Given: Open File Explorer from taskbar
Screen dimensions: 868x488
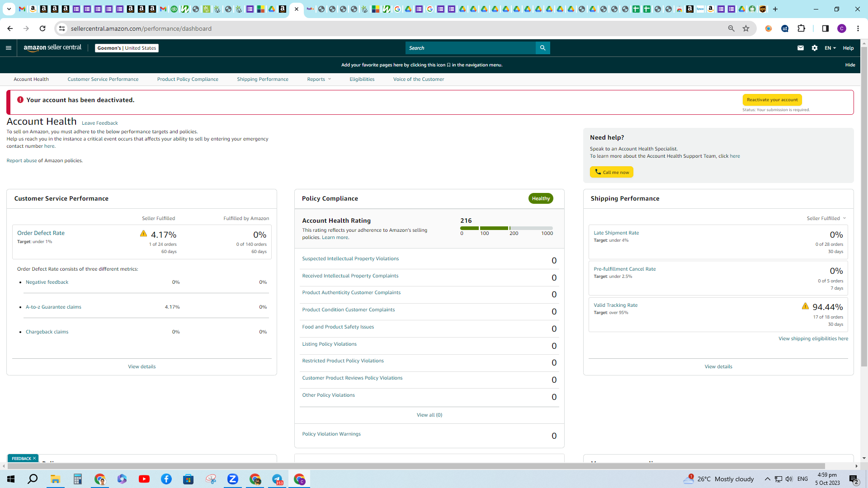Looking at the screenshot, I should [x=56, y=479].
